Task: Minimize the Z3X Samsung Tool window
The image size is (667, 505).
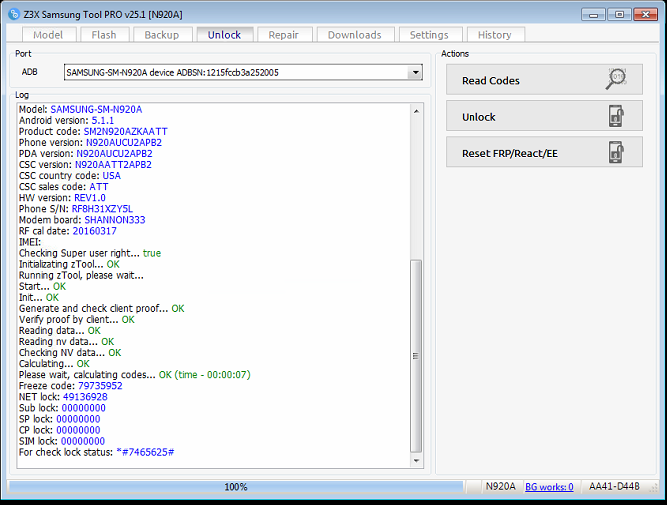Action: click(x=593, y=14)
